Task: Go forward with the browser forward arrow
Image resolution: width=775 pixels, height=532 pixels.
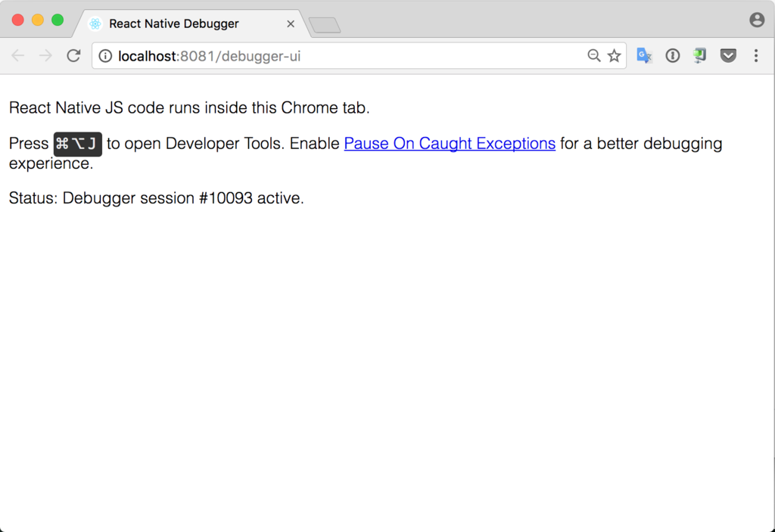Action: point(45,56)
